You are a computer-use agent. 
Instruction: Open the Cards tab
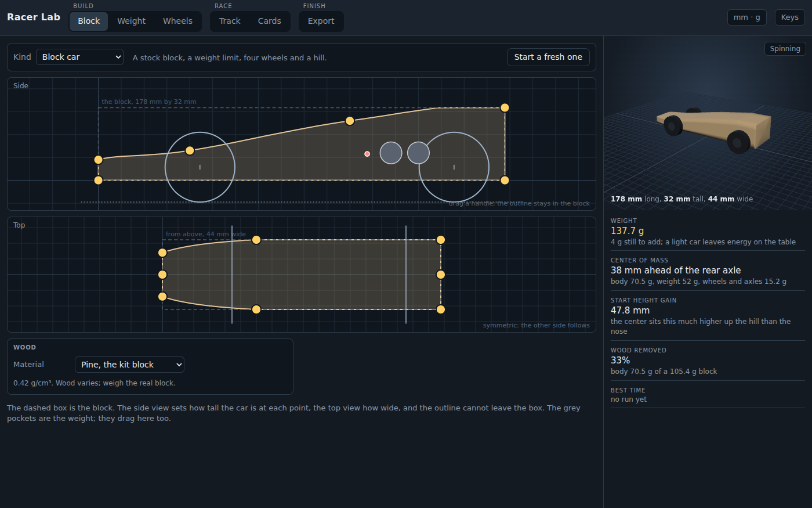(x=269, y=21)
